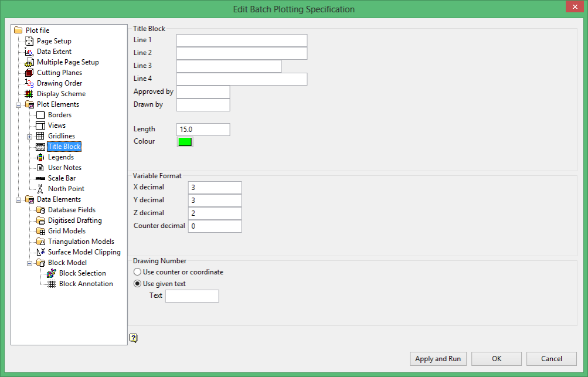Image resolution: width=588 pixels, height=377 pixels.
Task: Select the Cutting Planes cube icon
Action: pos(29,72)
